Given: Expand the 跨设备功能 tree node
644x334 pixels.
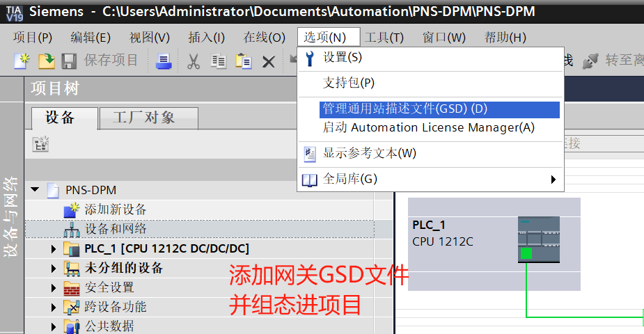Looking at the screenshot, I should [x=54, y=308].
